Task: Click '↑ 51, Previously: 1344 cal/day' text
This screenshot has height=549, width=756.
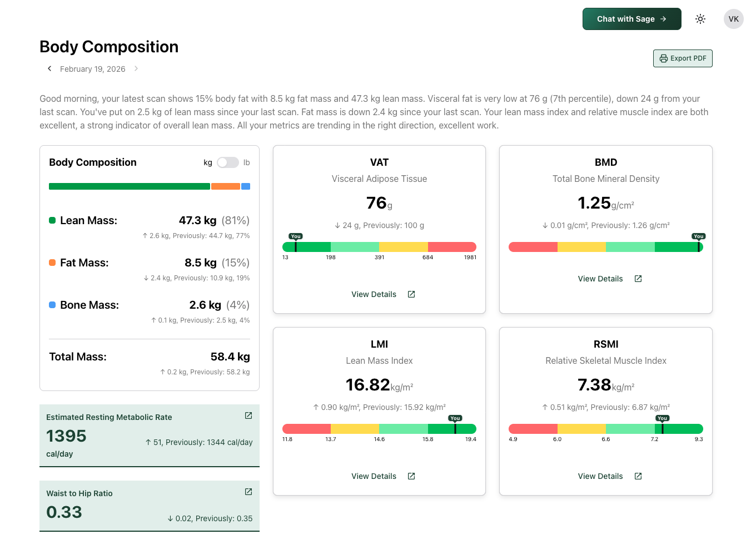Action: (199, 442)
